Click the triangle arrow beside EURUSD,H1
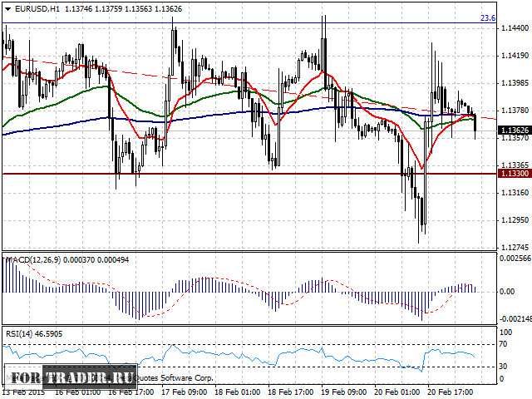This screenshot has width=532, height=399. coord(7,8)
